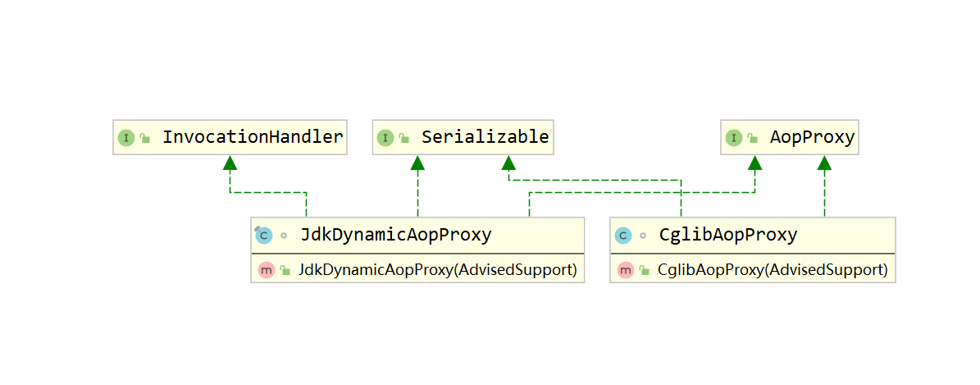
Task: Click the arrowhead pointing into InvocationHandler
Action: pyautogui.click(x=230, y=162)
